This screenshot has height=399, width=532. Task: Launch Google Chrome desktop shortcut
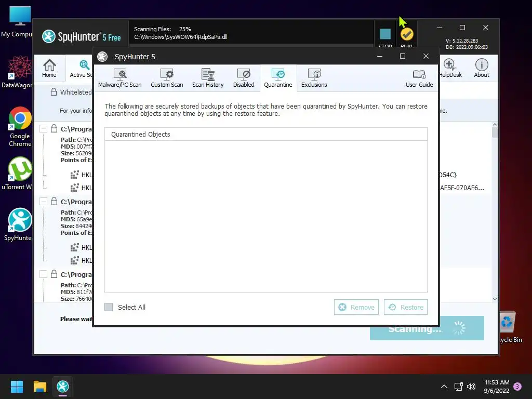pyautogui.click(x=20, y=127)
